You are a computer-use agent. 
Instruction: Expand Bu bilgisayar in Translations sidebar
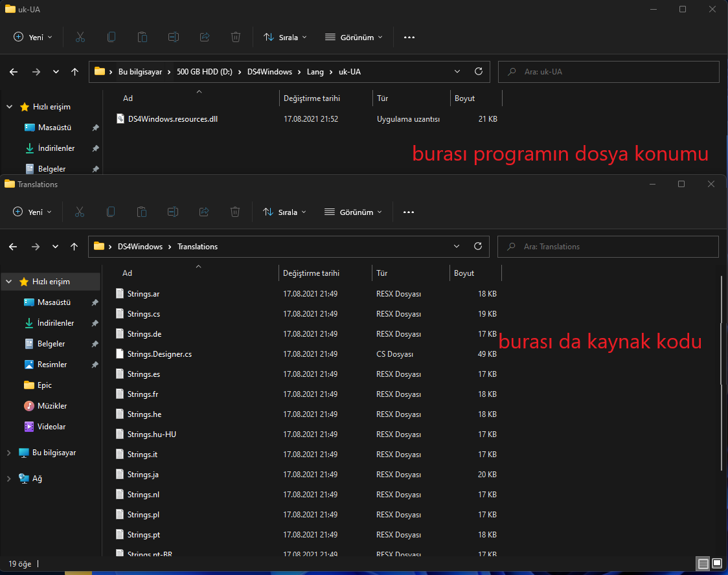(9, 453)
